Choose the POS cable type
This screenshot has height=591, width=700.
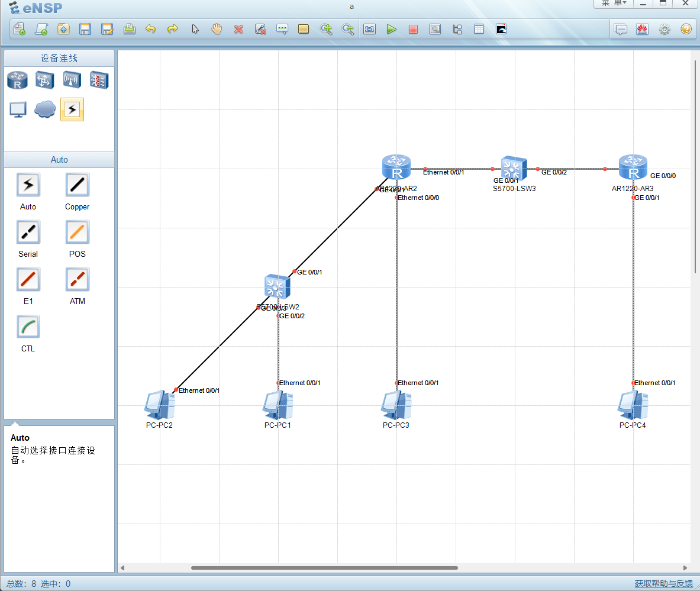78,232
